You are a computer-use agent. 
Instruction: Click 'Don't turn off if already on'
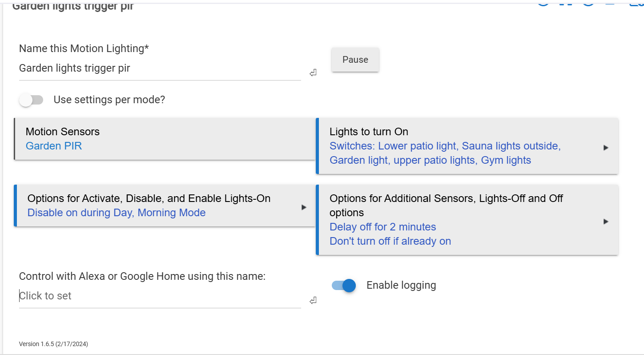pos(390,241)
